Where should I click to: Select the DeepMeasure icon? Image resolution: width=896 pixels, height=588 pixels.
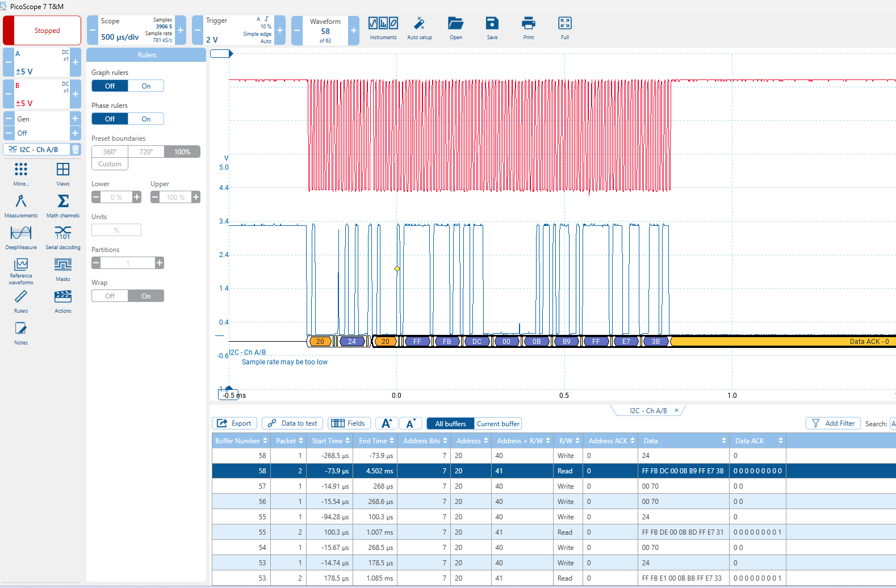click(x=21, y=237)
